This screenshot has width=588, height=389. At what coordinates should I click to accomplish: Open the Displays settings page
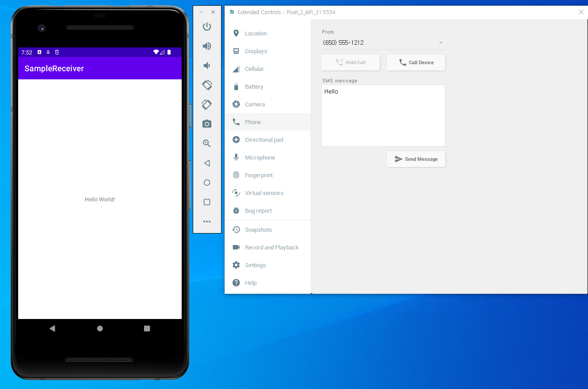pos(268,51)
